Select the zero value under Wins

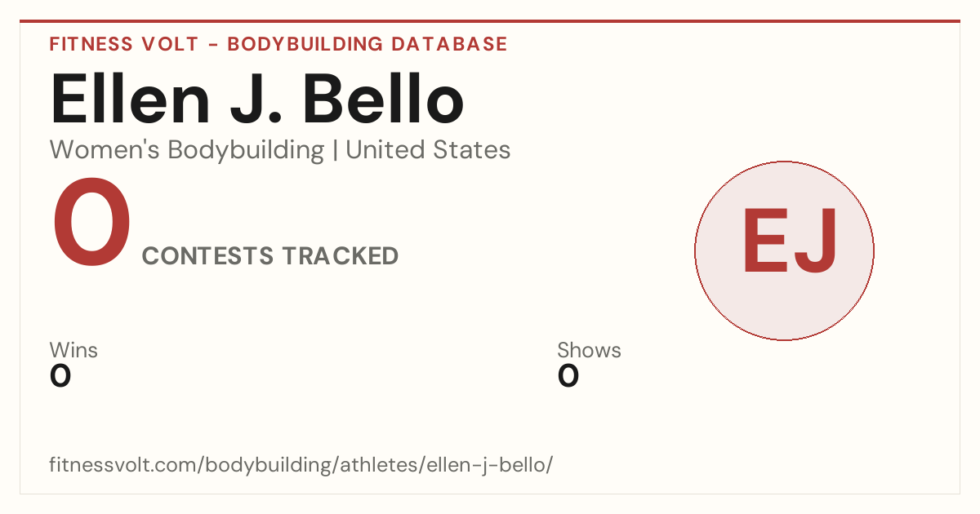point(60,376)
